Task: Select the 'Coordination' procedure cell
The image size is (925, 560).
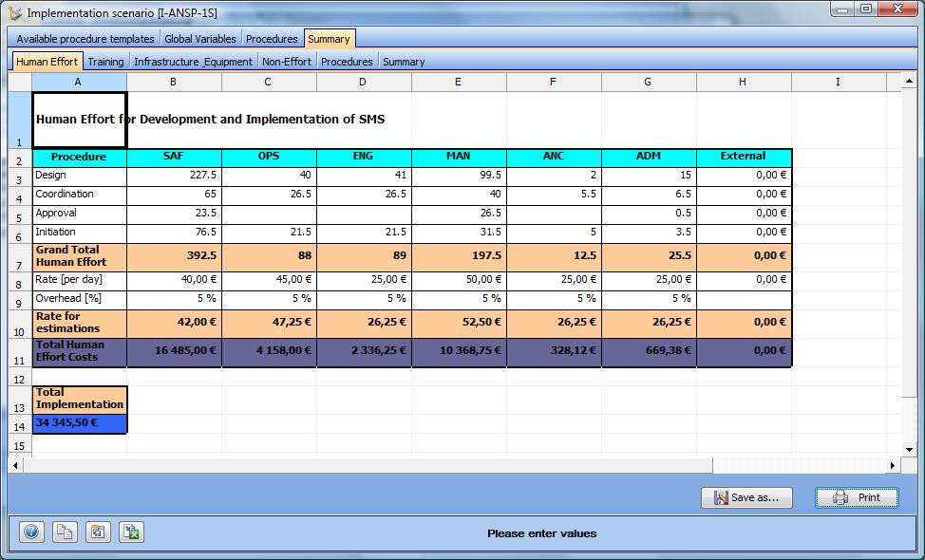Action: click(x=79, y=196)
